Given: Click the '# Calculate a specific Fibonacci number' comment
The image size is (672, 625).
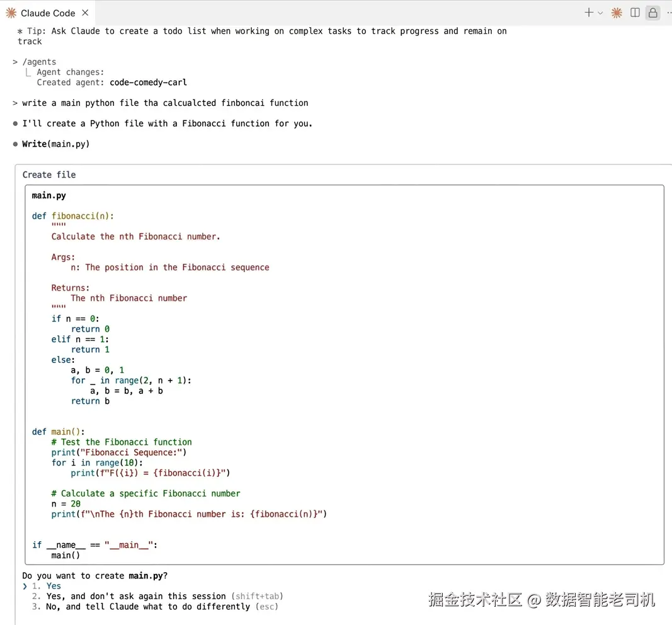Looking at the screenshot, I should tap(145, 493).
